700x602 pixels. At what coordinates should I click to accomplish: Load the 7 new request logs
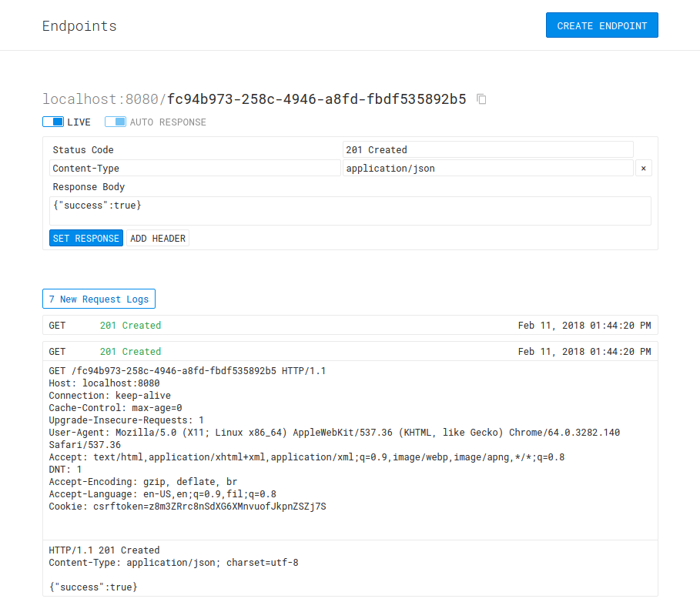[x=99, y=299]
